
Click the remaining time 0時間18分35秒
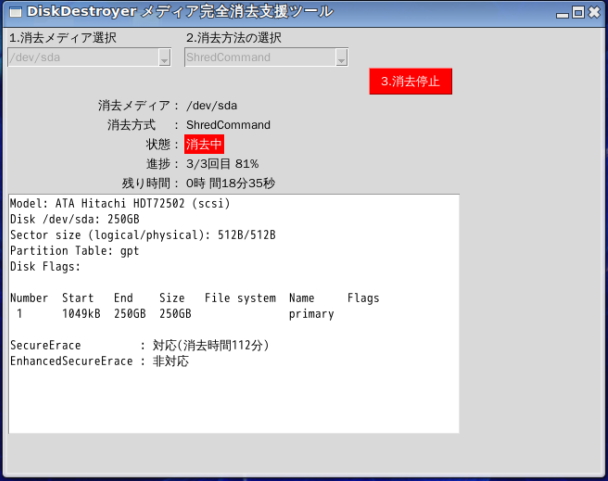tap(230, 183)
